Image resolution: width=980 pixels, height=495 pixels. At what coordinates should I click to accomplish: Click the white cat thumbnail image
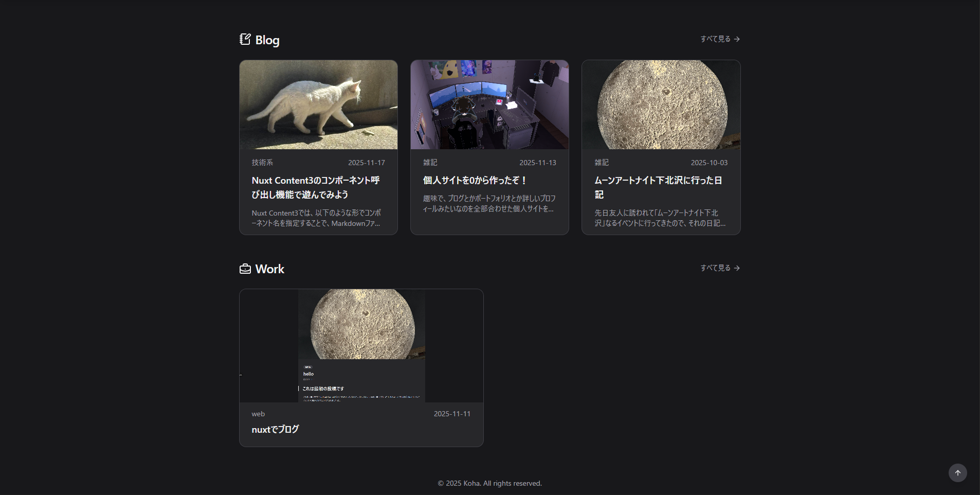tap(318, 104)
